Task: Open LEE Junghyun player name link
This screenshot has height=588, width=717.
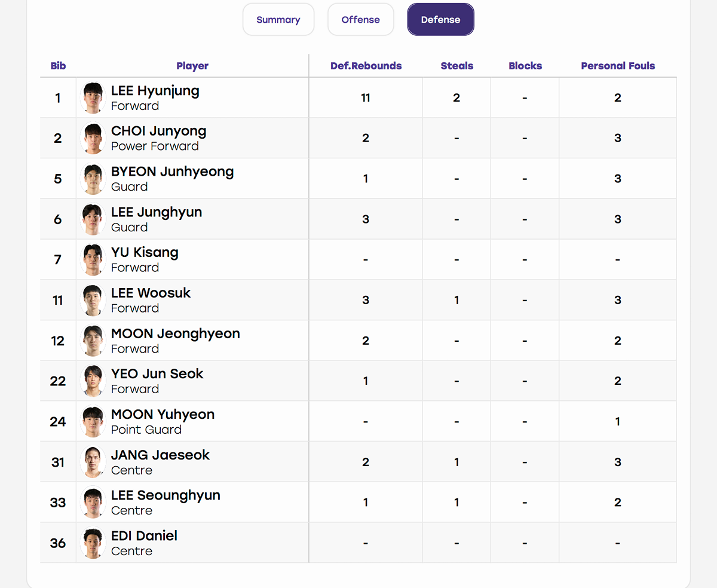Action: [x=157, y=212]
